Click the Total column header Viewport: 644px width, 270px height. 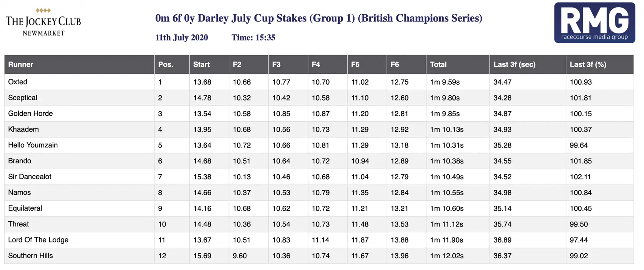click(x=438, y=64)
